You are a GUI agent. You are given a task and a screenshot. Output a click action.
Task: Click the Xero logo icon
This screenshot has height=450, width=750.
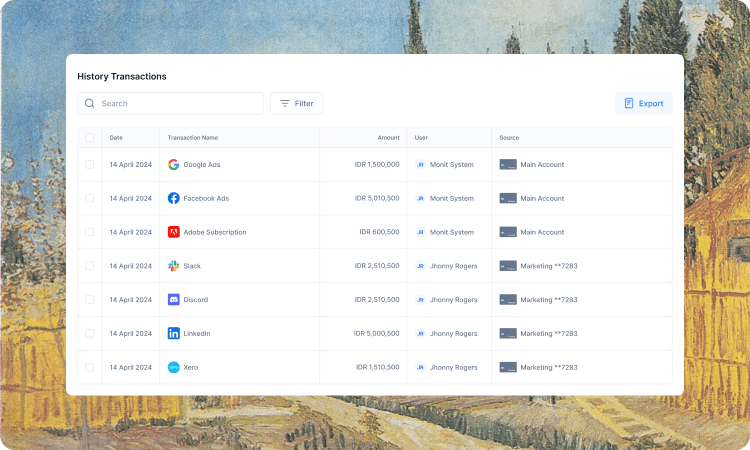click(x=174, y=367)
